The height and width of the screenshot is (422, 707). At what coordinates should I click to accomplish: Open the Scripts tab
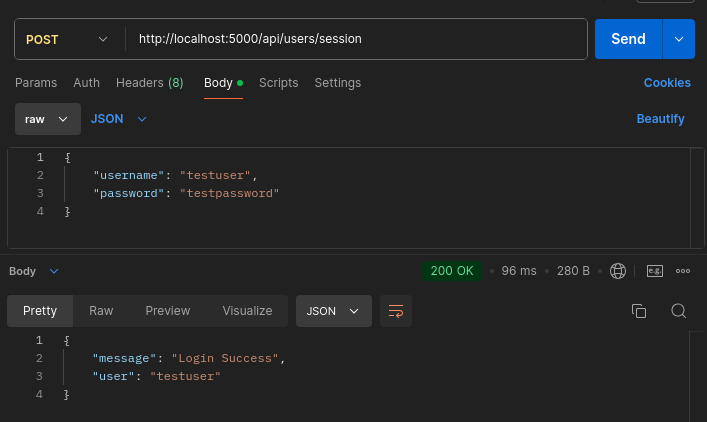click(x=279, y=83)
